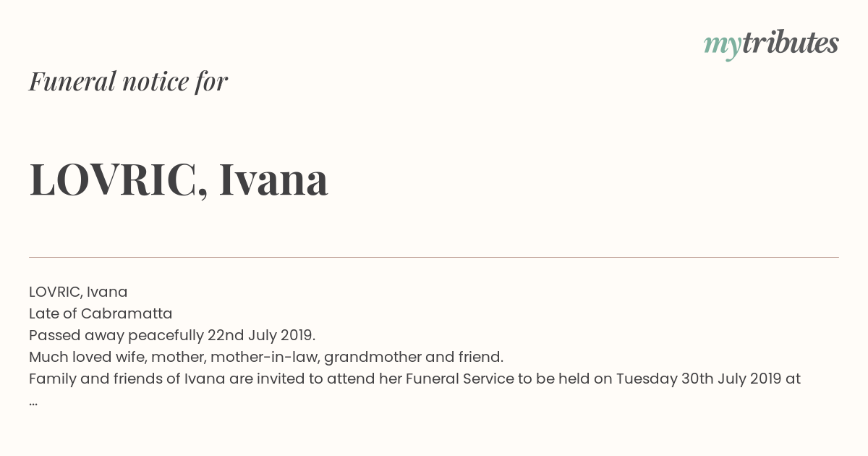Viewport: 868px width, 456px height.
Task: Click the large "LOVRIC, Ivana" title
Action: click(179, 179)
